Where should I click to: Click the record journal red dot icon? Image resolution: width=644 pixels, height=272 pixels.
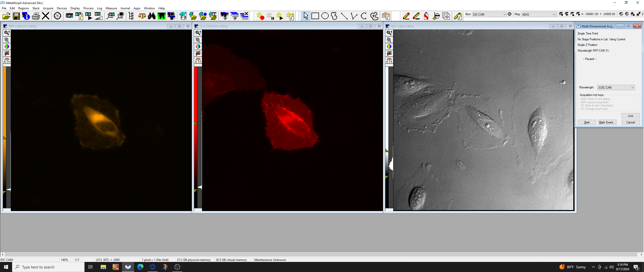pos(260,16)
